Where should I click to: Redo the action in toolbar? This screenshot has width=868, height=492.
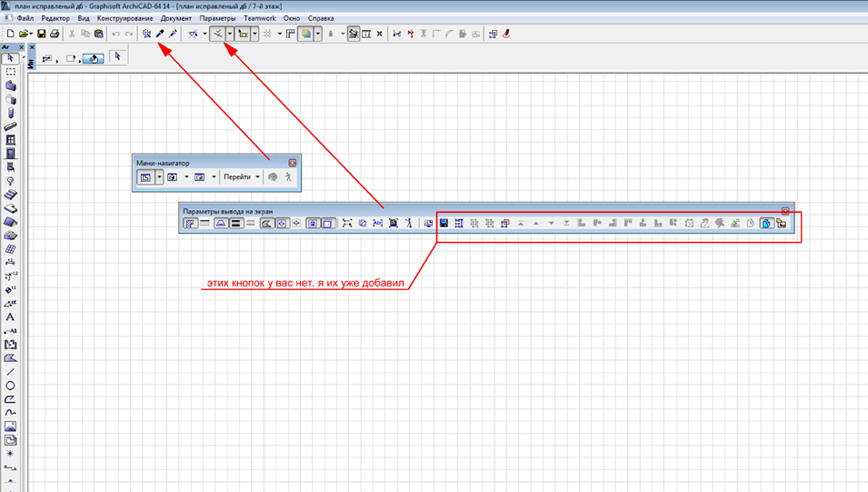tap(129, 33)
